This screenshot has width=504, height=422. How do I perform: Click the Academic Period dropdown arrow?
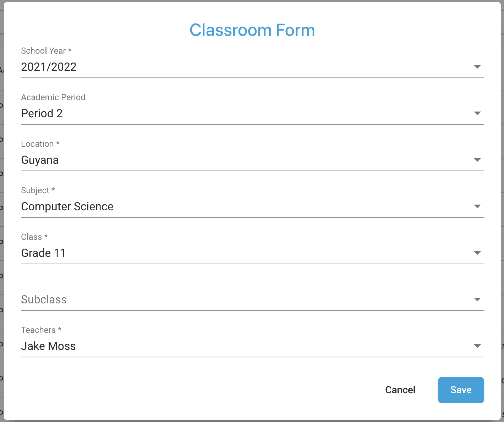coord(477,113)
